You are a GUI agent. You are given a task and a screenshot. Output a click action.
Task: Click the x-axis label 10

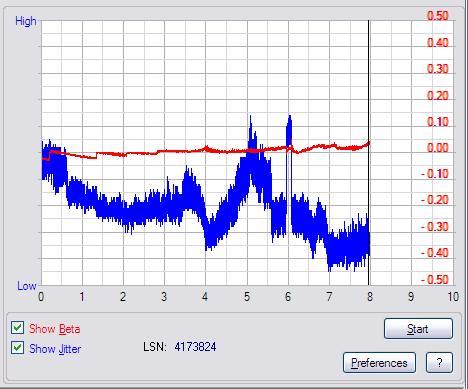(x=453, y=296)
